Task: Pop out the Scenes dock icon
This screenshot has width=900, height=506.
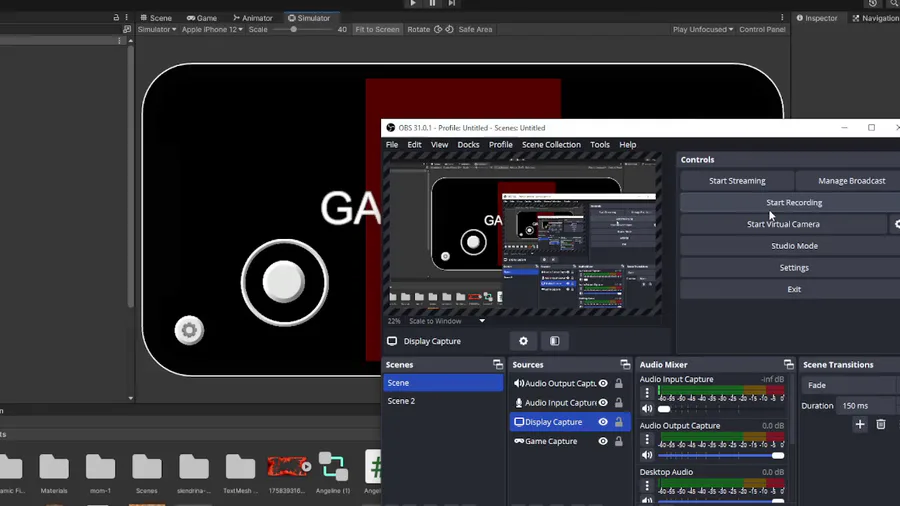Action: [x=498, y=364]
